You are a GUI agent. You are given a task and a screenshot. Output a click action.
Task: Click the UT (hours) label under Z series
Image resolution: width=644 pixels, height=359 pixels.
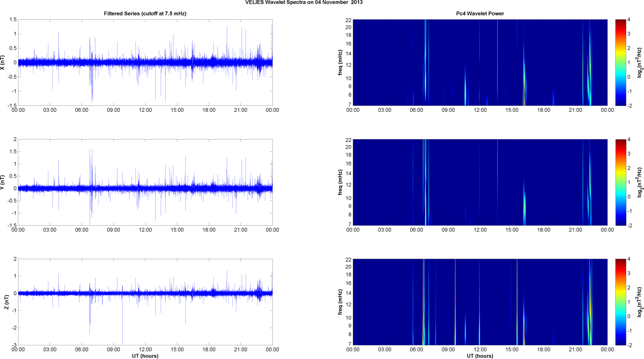tap(145, 356)
